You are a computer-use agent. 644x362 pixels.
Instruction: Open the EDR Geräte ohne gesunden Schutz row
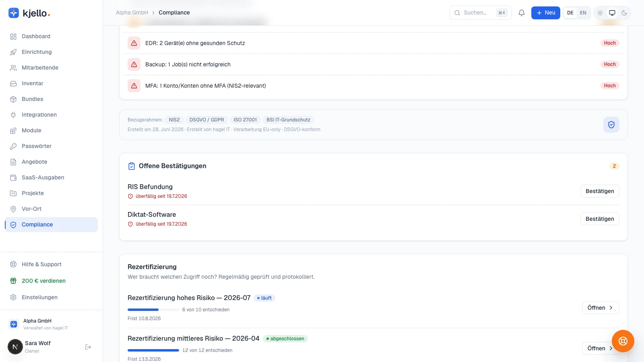point(374,43)
